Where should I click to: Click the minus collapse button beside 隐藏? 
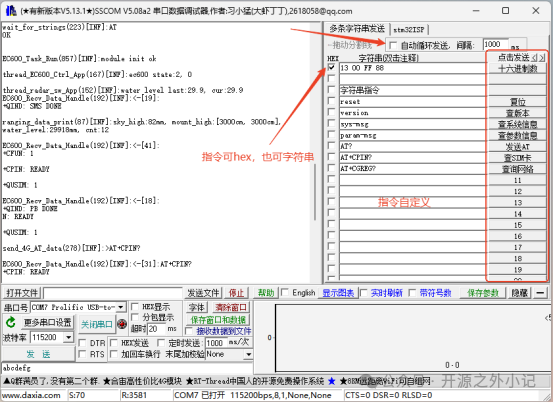click(x=540, y=293)
